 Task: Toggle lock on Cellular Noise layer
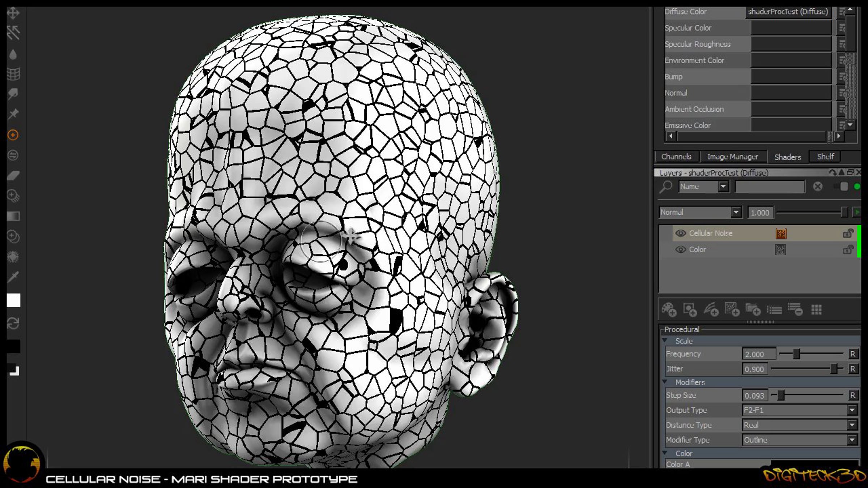[x=847, y=234]
